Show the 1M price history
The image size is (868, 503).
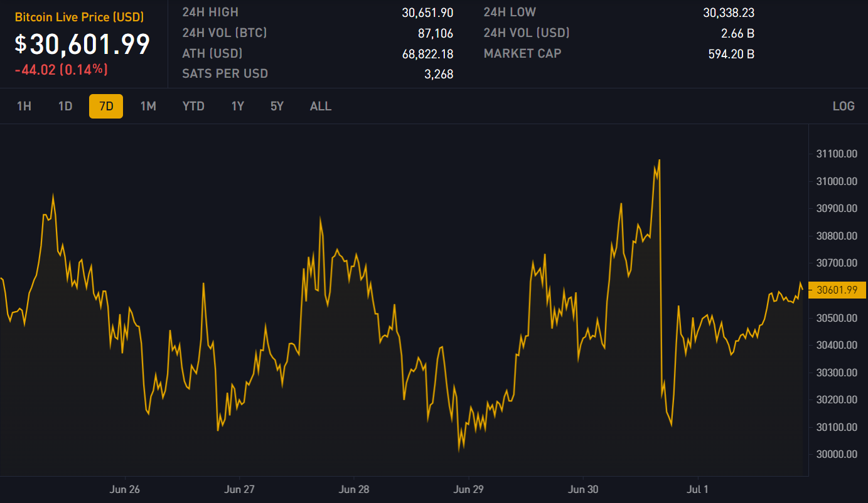coord(148,107)
